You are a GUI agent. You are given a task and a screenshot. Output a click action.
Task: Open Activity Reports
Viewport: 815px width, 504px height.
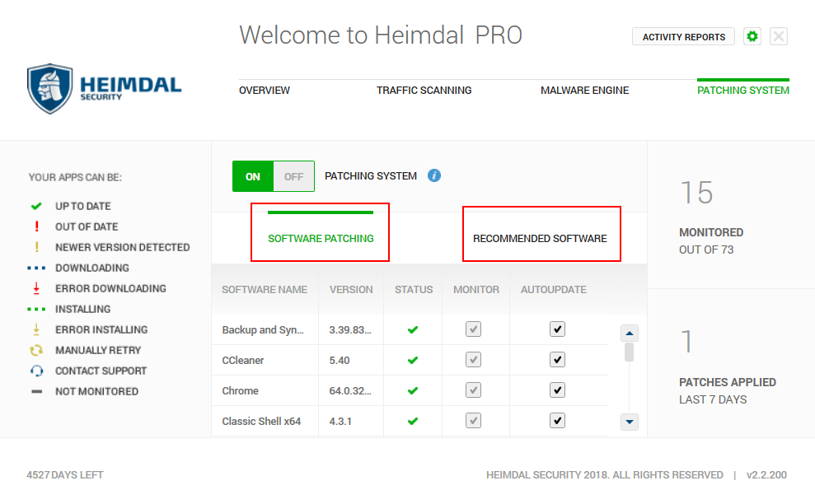click(x=683, y=37)
